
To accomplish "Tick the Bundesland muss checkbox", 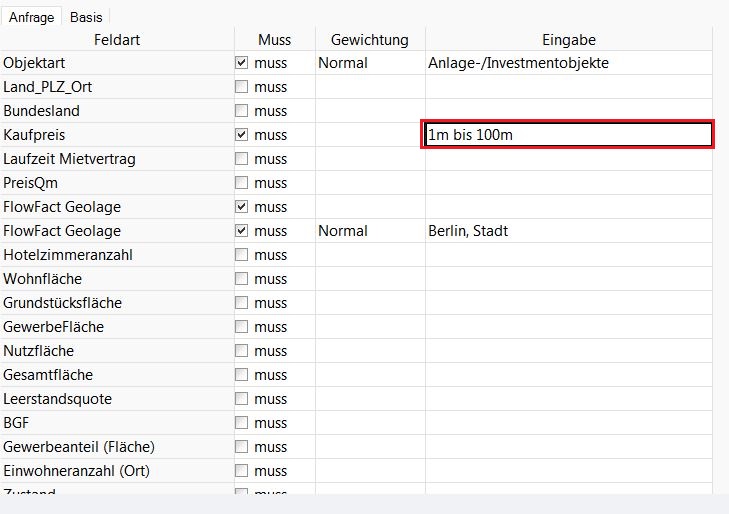I will [241, 111].
